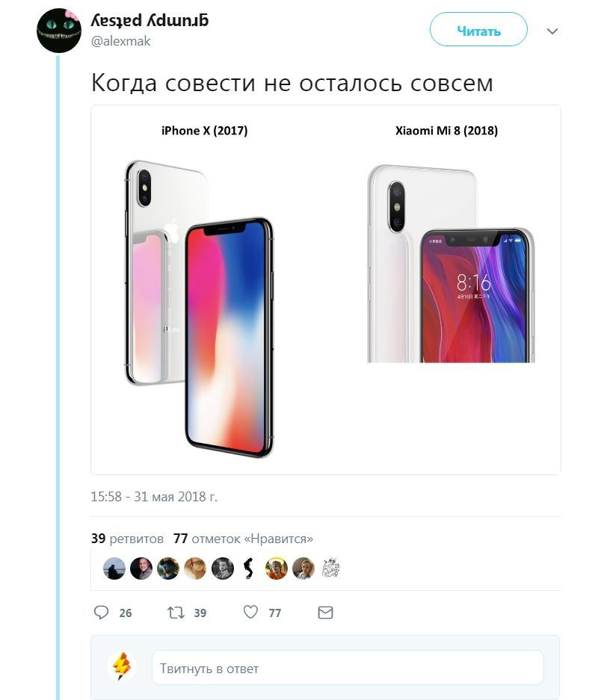Click the lightning bolt avatar near reply box
595x700 pixels.
pyautogui.click(x=122, y=666)
